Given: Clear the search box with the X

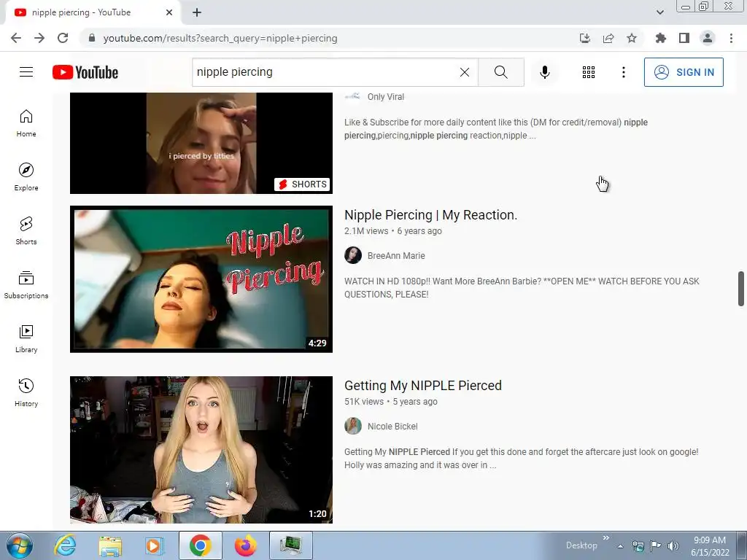Looking at the screenshot, I should (x=465, y=72).
